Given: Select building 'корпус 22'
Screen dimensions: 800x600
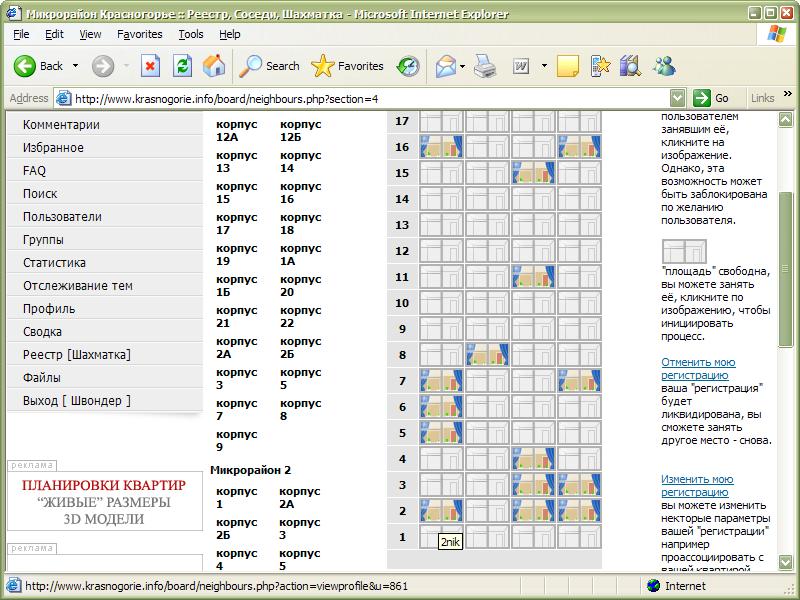Looking at the screenshot, I should 301,317.
